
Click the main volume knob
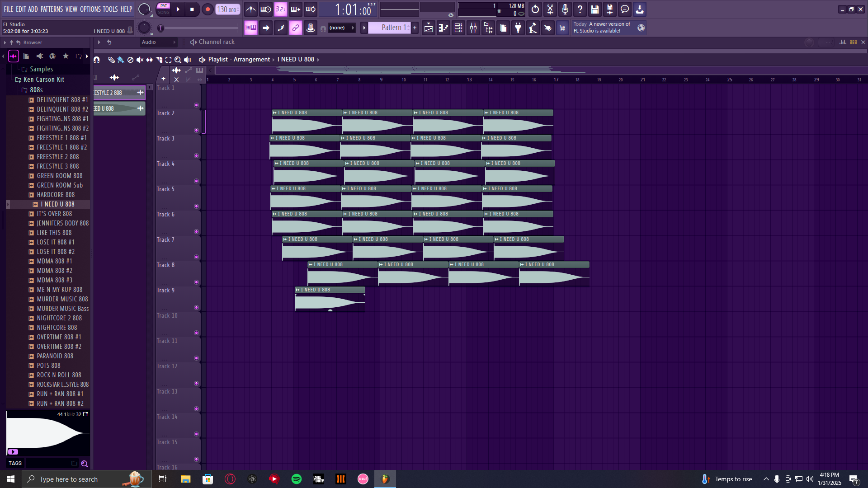click(x=144, y=9)
